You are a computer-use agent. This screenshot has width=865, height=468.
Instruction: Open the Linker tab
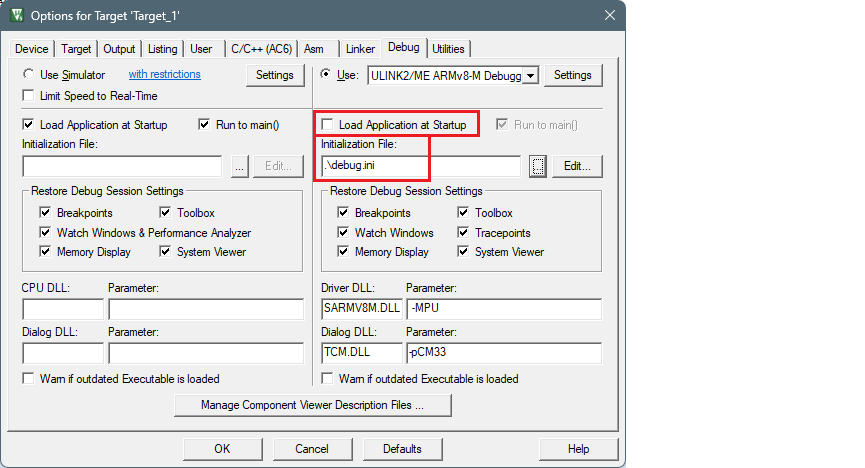[x=360, y=49]
